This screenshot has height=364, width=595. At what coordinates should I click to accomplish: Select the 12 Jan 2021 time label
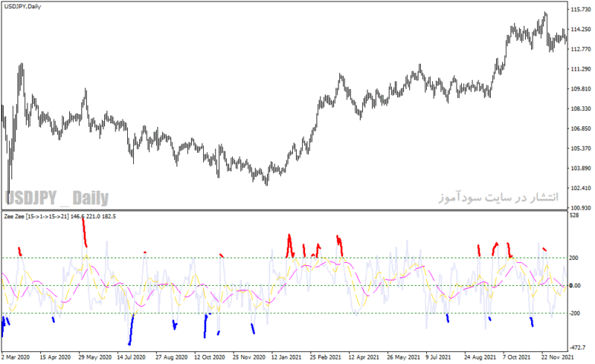(x=286, y=357)
